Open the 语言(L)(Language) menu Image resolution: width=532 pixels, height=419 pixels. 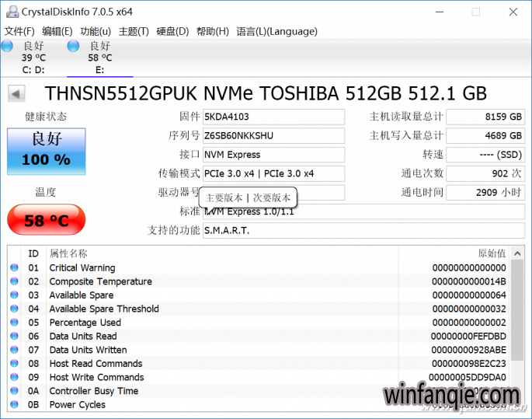(x=276, y=32)
